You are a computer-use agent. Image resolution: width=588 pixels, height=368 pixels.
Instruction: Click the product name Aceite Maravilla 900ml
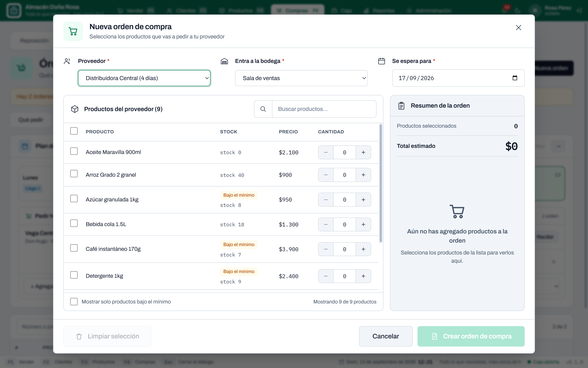(113, 152)
